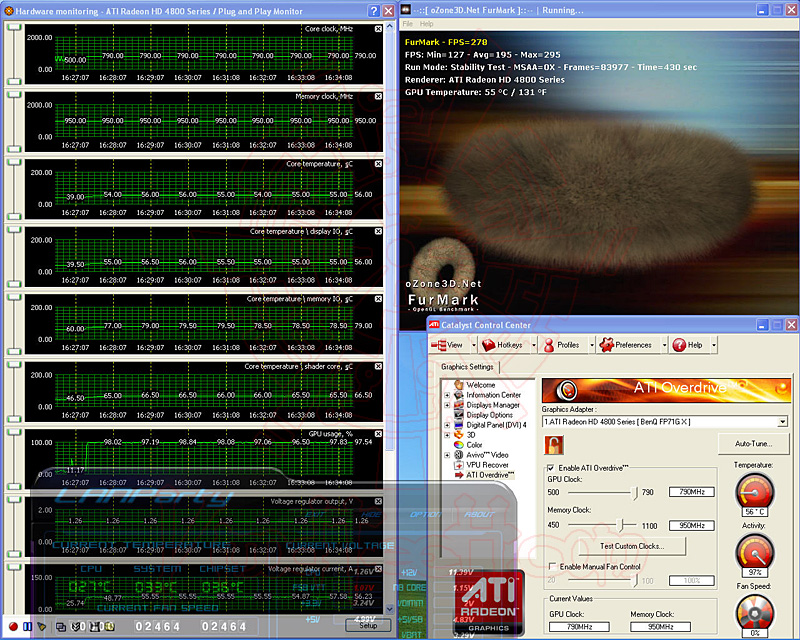Close the Voltage regulator current graph
This screenshot has width=800, height=640.
point(378,569)
